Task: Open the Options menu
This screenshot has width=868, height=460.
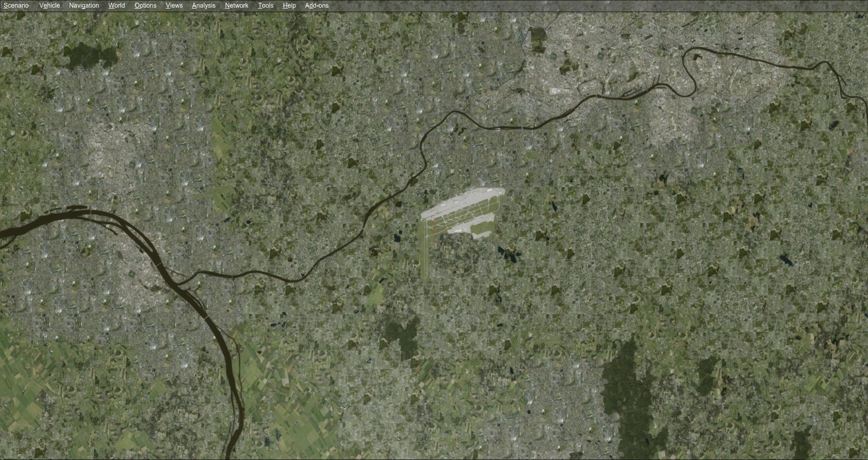Action: click(145, 5)
